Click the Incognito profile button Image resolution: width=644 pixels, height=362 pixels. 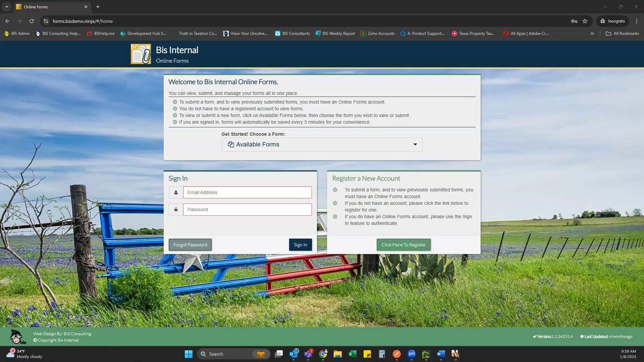612,21
